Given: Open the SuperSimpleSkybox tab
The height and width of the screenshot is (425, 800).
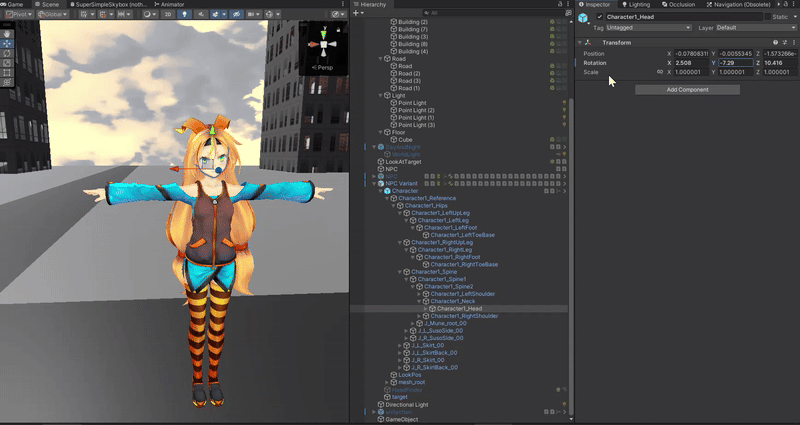Looking at the screenshot, I should pyautogui.click(x=108, y=4).
